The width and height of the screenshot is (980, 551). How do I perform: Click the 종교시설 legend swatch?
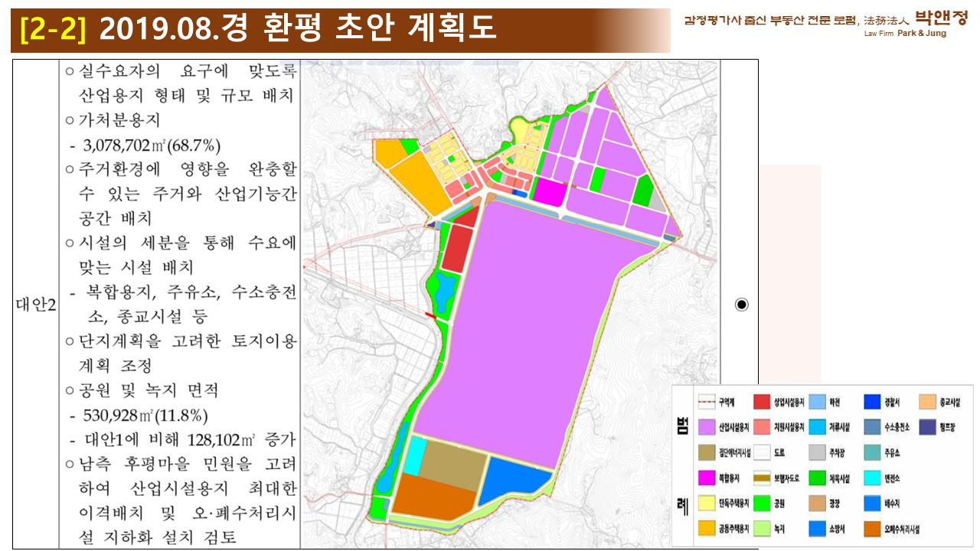(929, 402)
